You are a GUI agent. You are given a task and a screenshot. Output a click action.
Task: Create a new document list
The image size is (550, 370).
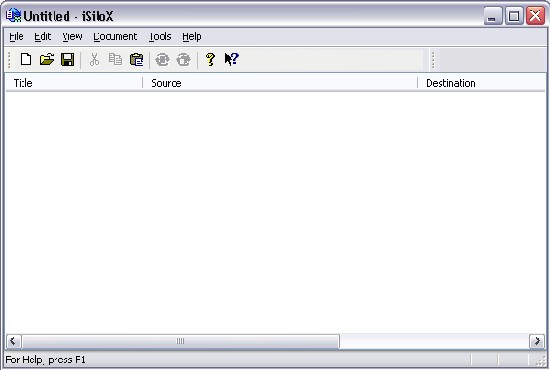click(26, 59)
